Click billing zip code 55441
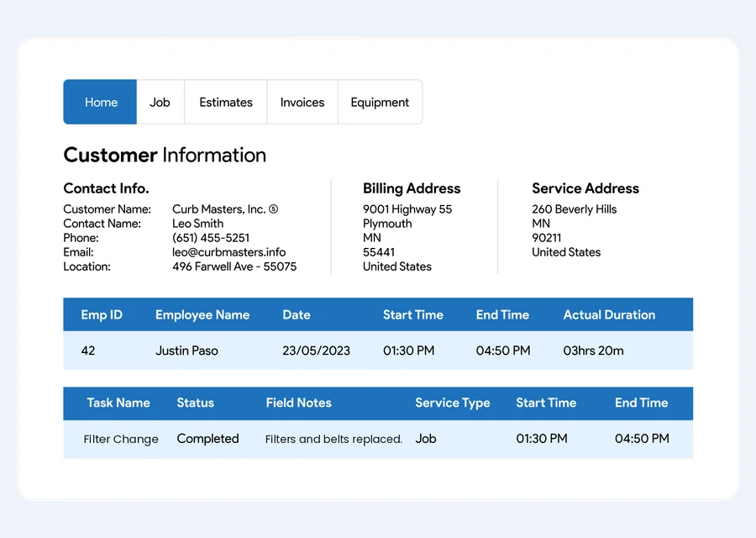The image size is (756, 538). coord(379,252)
